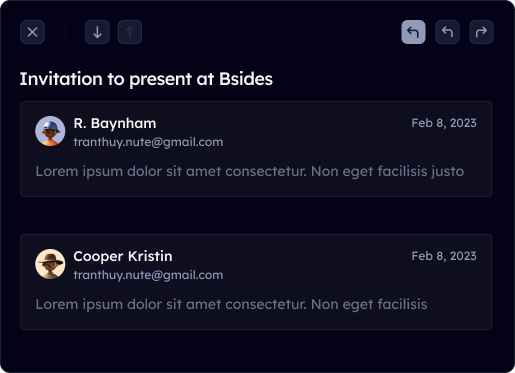Select the email address under Cooper Kristin

coord(148,275)
